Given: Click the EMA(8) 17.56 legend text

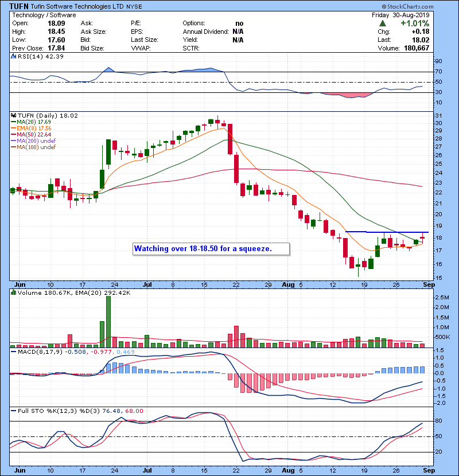Looking at the screenshot, I should pos(34,128).
